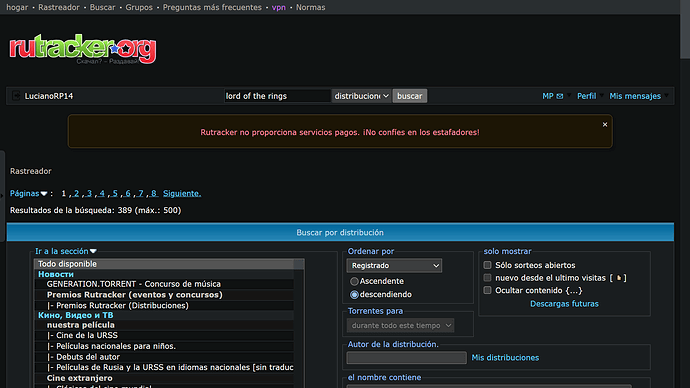The height and width of the screenshot is (388, 690).
Task: Go to results page 8
Action: pos(153,194)
